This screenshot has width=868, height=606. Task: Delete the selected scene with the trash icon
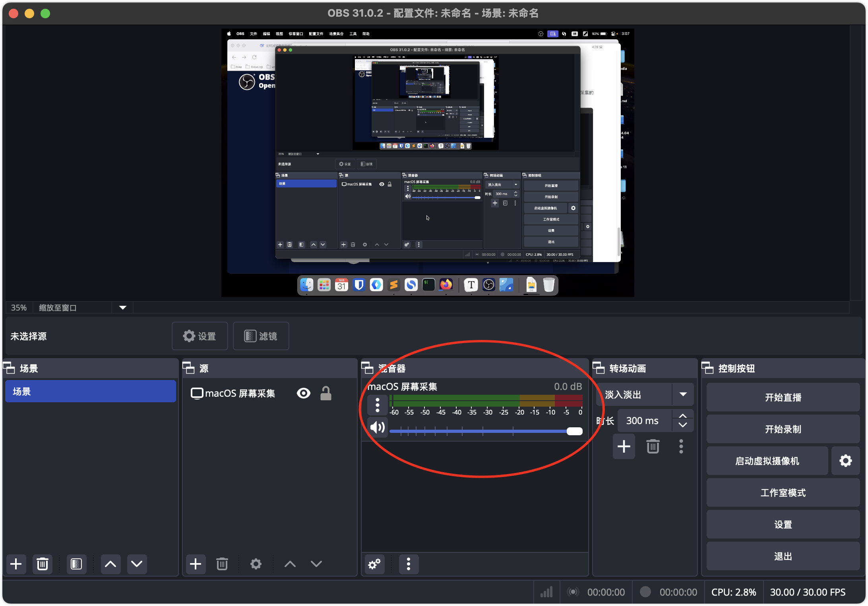click(x=43, y=564)
